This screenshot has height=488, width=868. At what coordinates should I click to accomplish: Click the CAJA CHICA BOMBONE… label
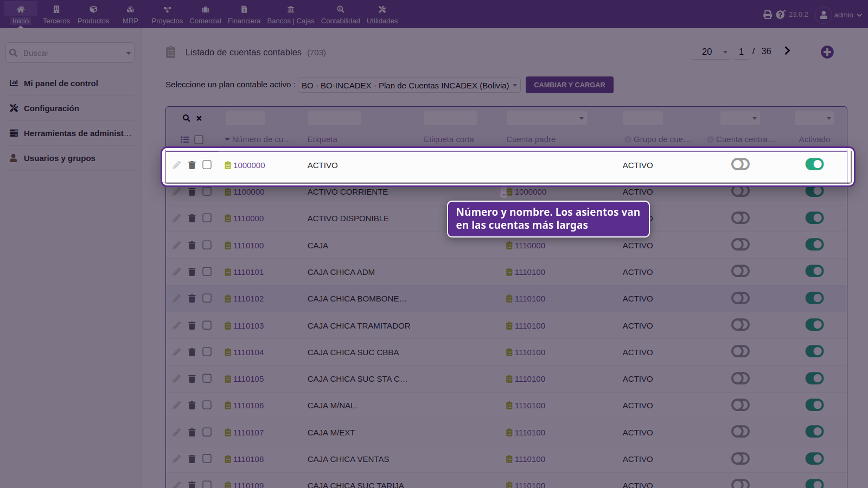point(357,299)
